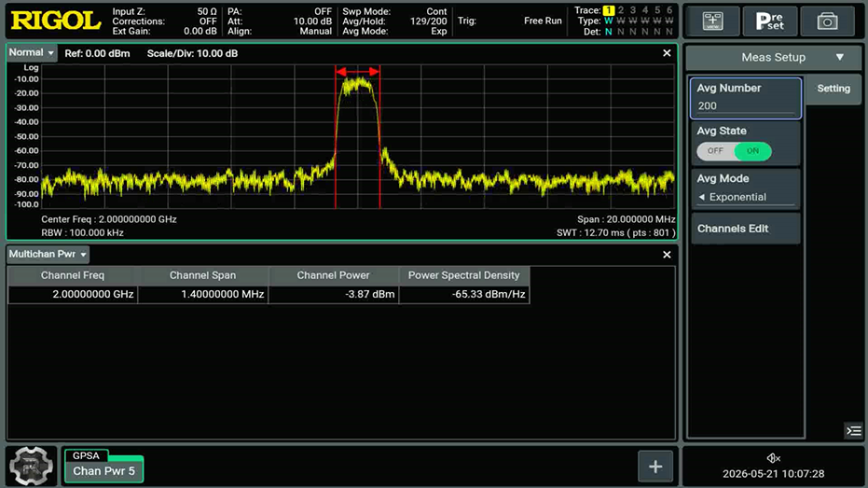Click Ref: 0.00 dBm value
The width and height of the screenshot is (868, 488).
click(97, 54)
